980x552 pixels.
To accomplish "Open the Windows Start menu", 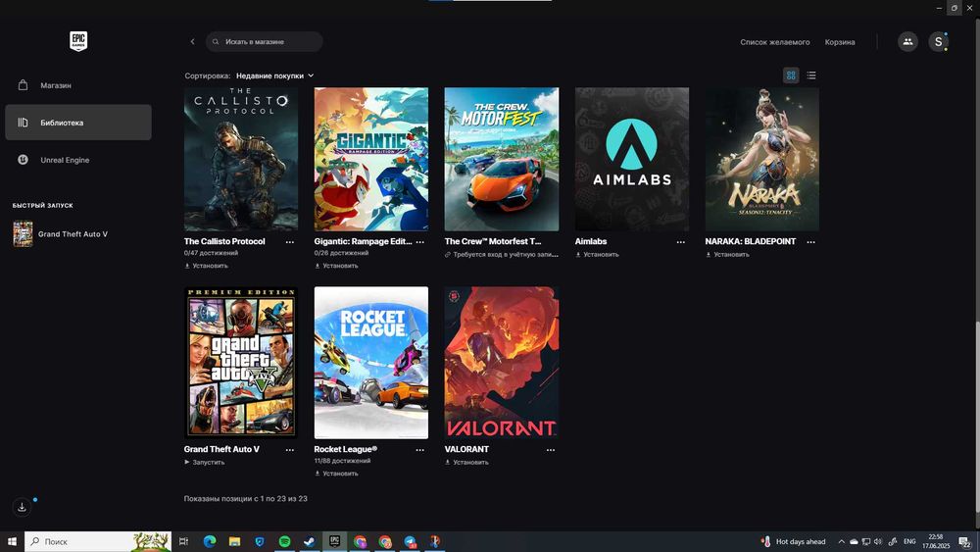I will [x=12, y=541].
